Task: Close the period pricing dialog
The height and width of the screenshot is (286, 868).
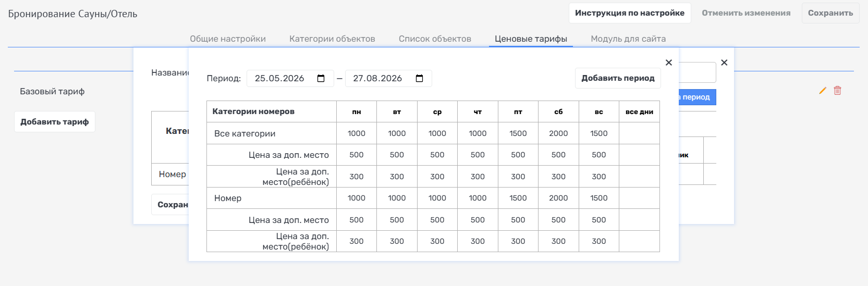Action: point(669,63)
